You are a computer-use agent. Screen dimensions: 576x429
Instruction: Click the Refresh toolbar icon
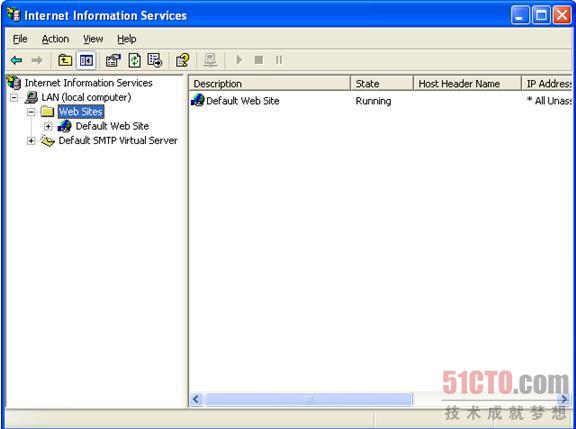(134, 60)
